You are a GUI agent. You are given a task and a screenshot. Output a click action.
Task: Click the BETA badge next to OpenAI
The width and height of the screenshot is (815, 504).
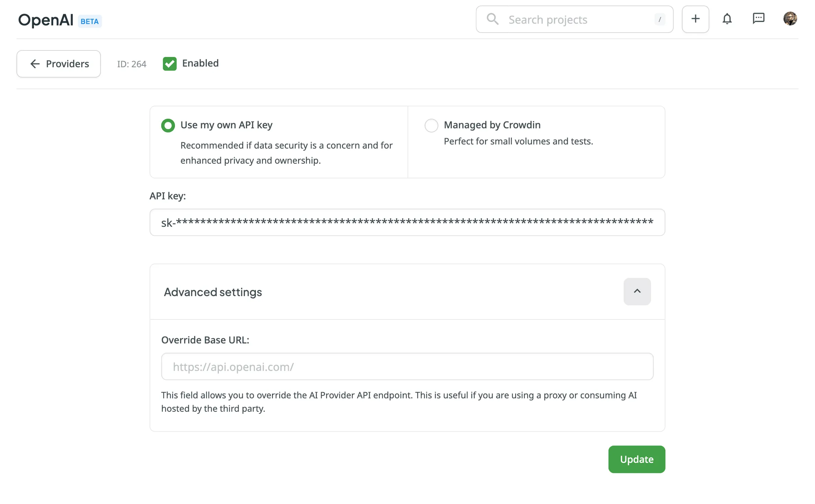click(90, 21)
